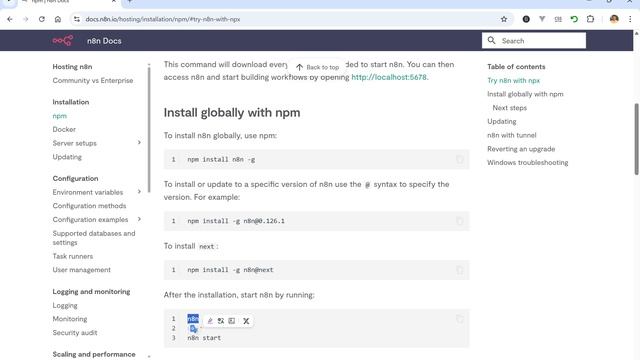640x360 pixels.
Task: Click the scroll-up arrow at top of scrollbar
Action: [x=636, y=33]
